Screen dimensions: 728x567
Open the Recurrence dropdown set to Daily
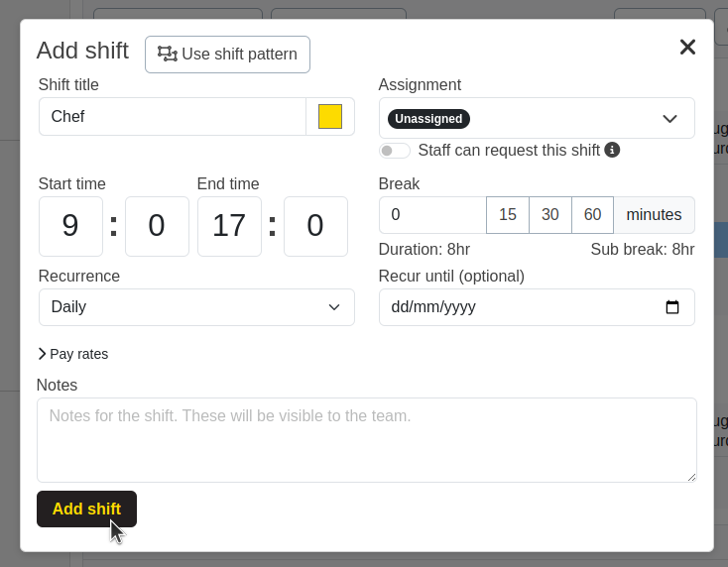point(196,307)
